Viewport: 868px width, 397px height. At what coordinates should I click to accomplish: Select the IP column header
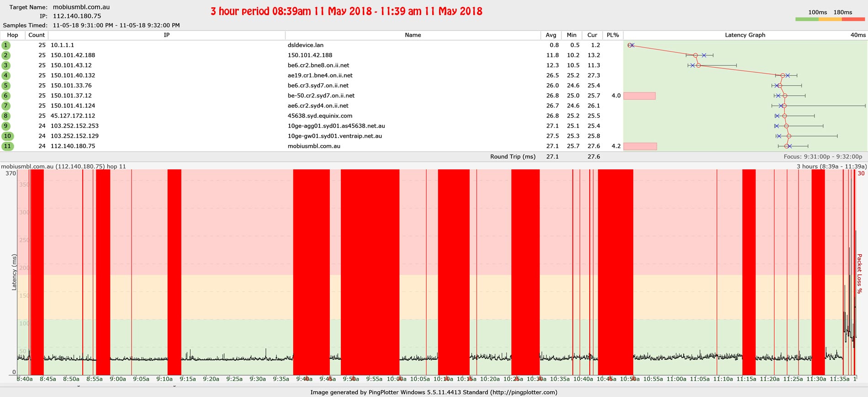click(167, 35)
